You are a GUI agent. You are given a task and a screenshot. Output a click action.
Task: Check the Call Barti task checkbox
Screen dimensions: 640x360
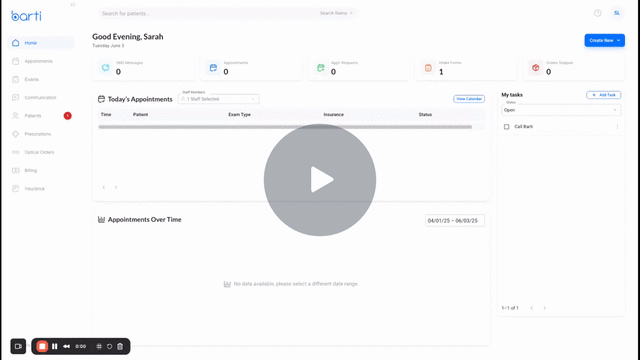(507, 127)
